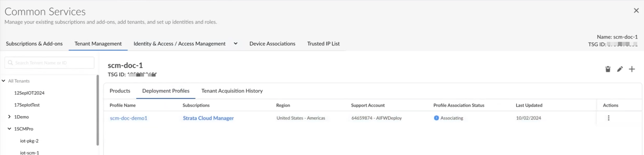644x155 pixels.
Task: Open the Device Associations tab
Action: [x=272, y=44]
